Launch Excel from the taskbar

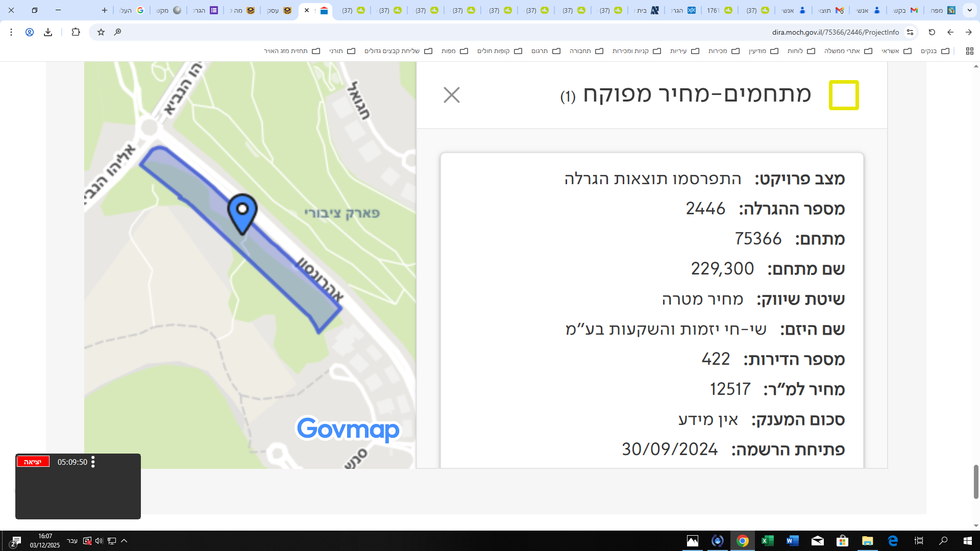[x=768, y=541]
